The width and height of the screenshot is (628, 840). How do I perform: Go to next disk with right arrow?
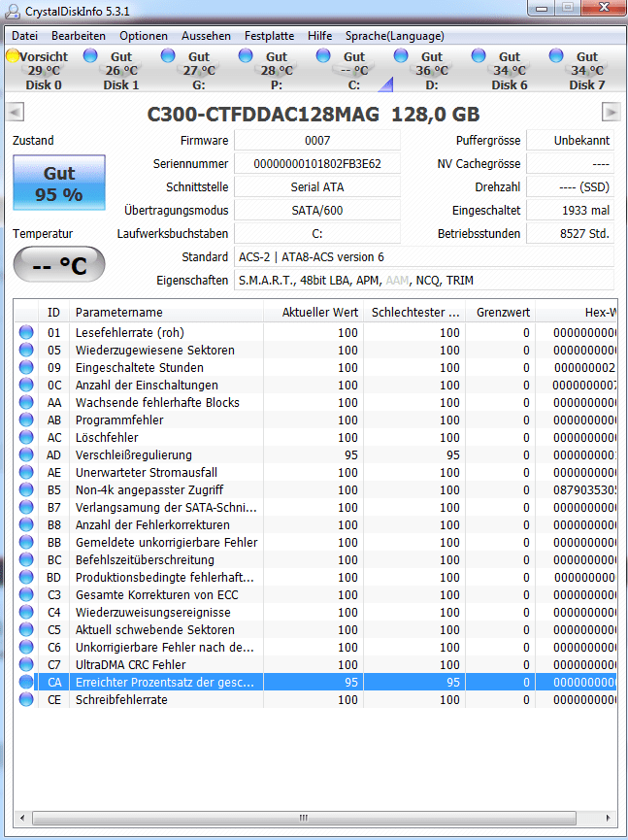coord(611,112)
